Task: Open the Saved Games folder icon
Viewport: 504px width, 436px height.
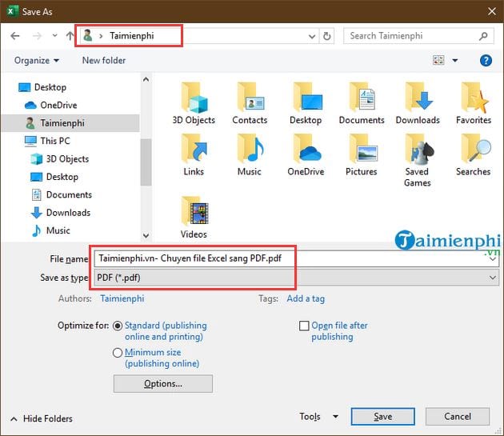Action: 418,161
